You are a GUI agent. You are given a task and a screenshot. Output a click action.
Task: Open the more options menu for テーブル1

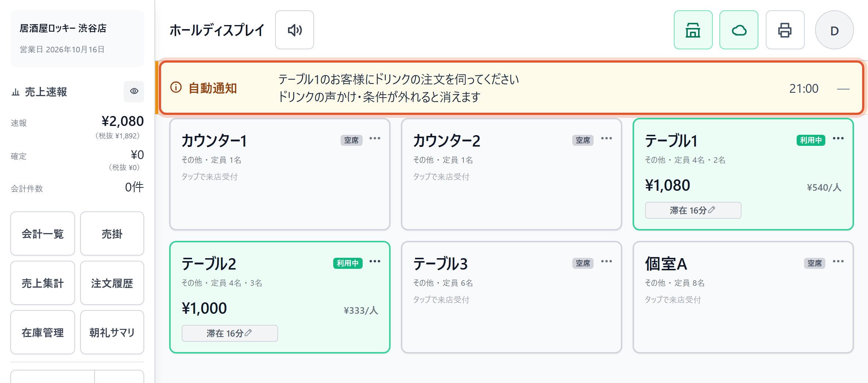[838, 138]
